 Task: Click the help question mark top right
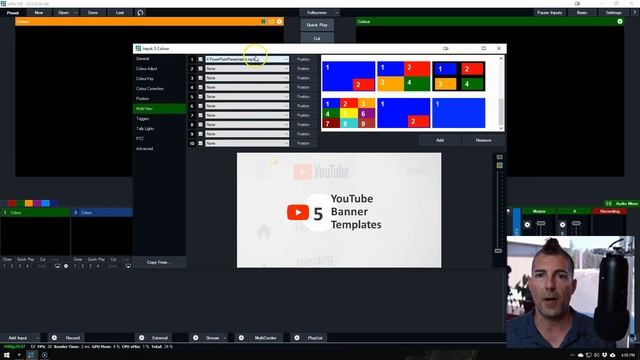[635, 13]
